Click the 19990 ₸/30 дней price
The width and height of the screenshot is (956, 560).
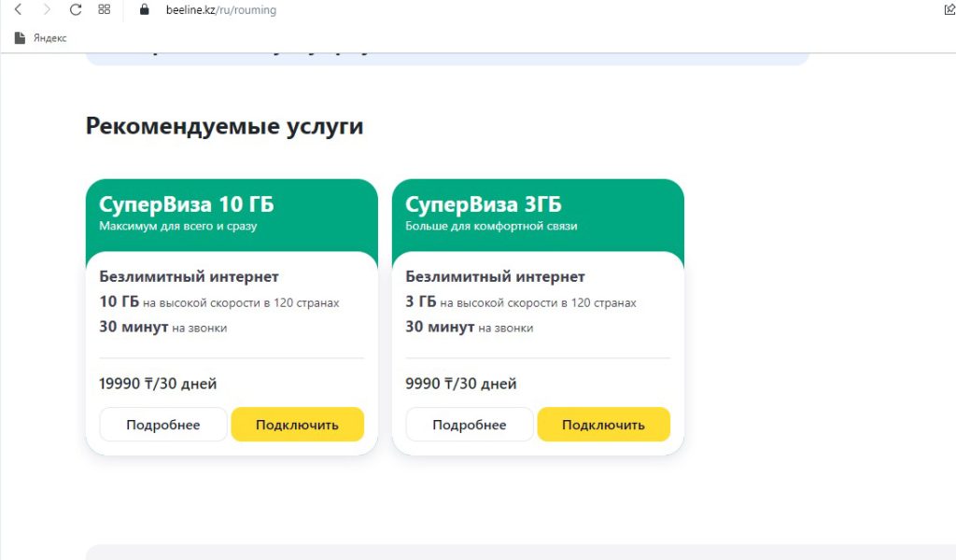click(x=158, y=384)
